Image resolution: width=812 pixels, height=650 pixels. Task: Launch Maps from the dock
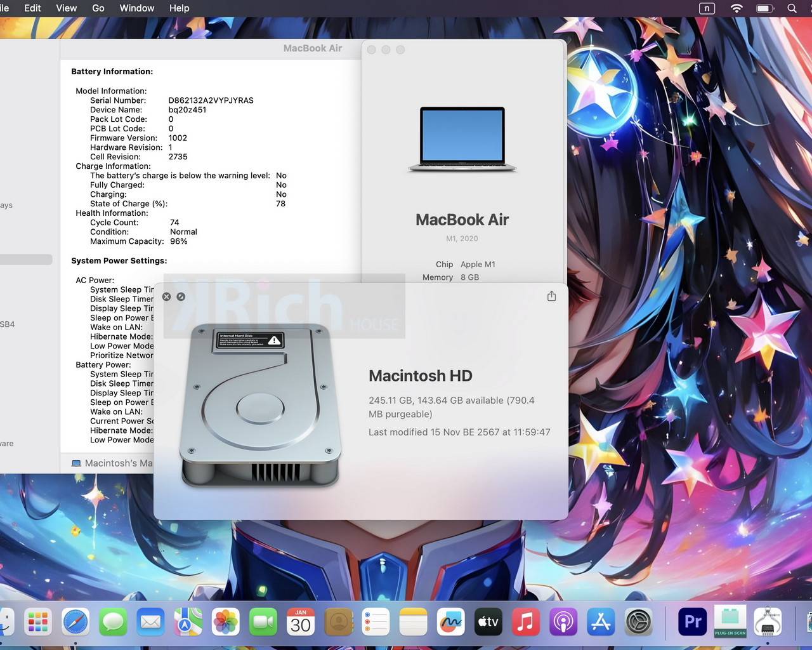(x=188, y=622)
